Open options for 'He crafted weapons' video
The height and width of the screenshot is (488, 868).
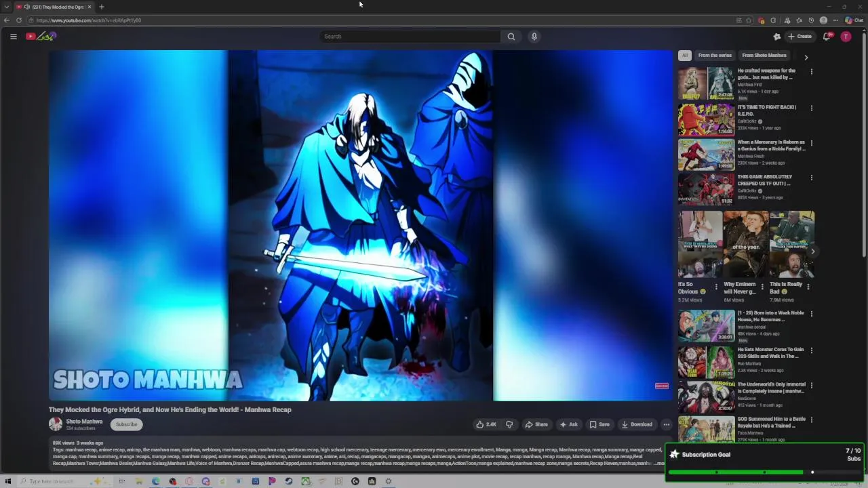811,72
